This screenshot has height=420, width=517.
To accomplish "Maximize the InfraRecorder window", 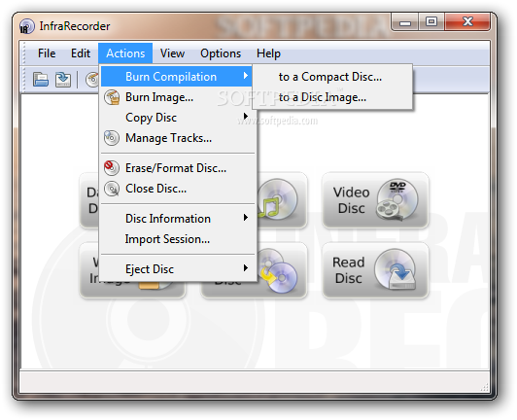I will click(431, 22).
